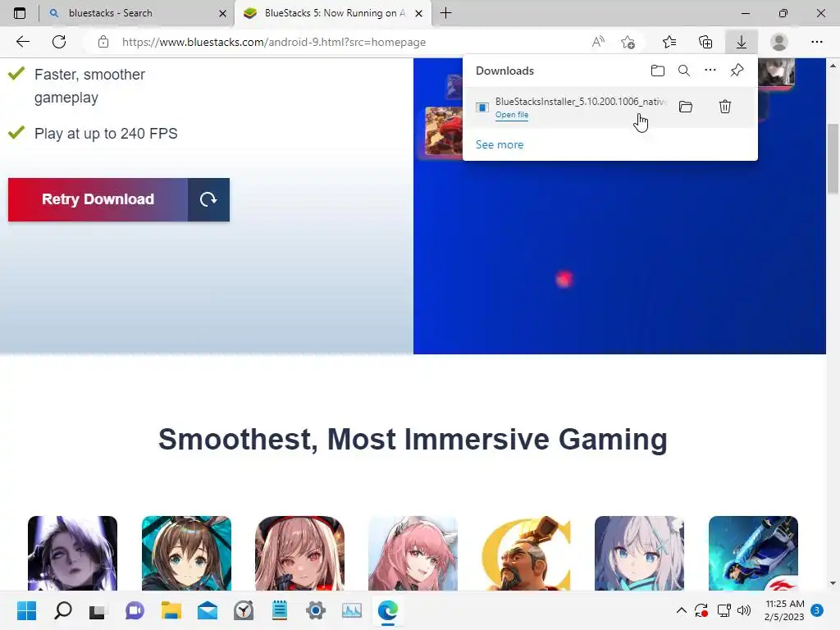The image size is (840, 630).
Task: Select the pink-haired girl game thumbnail
Action: 413,554
